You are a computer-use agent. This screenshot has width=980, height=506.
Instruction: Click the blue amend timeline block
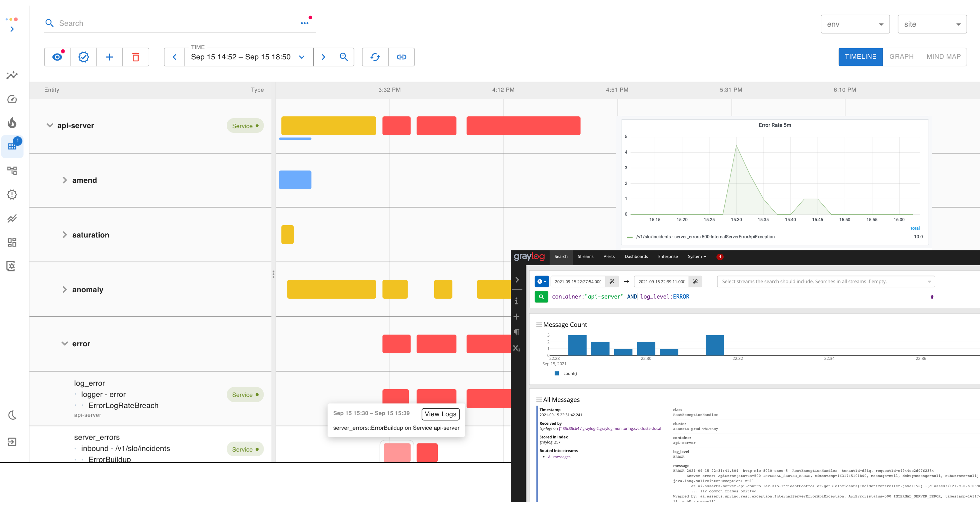295,180
